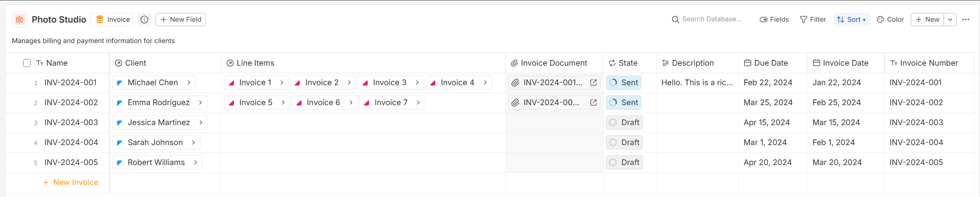
Task: Open external link for second invoice document
Action: pyautogui.click(x=593, y=102)
